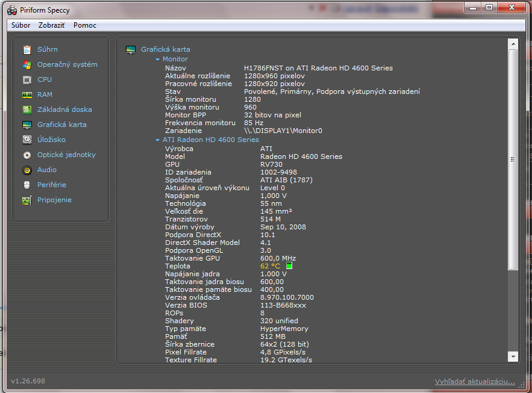Click the ATI Radeon HD 4600 Series title
Viewport: 532px width, 393px height.
tap(211, 140)
